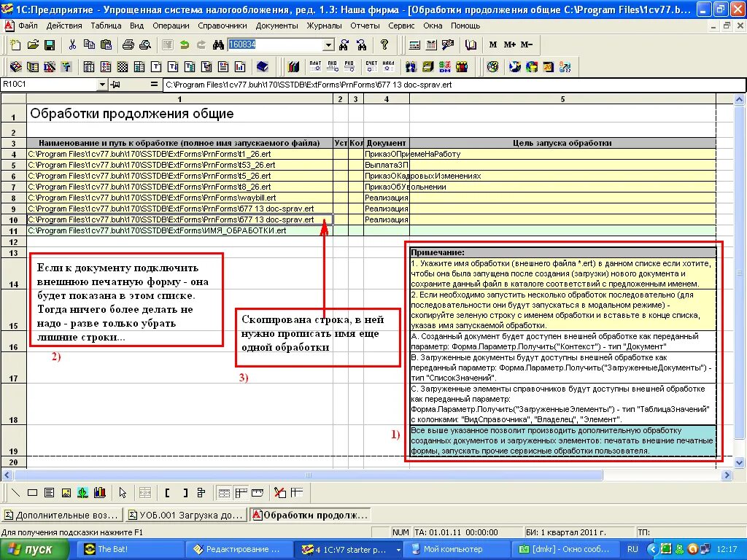Screen dimensions: 747x560
Task: Toggle the pin button beside cell address
Action: click(115, 85)
